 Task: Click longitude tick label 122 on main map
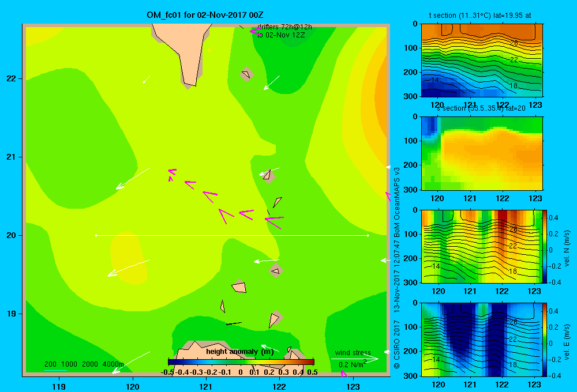click(279, 386)
